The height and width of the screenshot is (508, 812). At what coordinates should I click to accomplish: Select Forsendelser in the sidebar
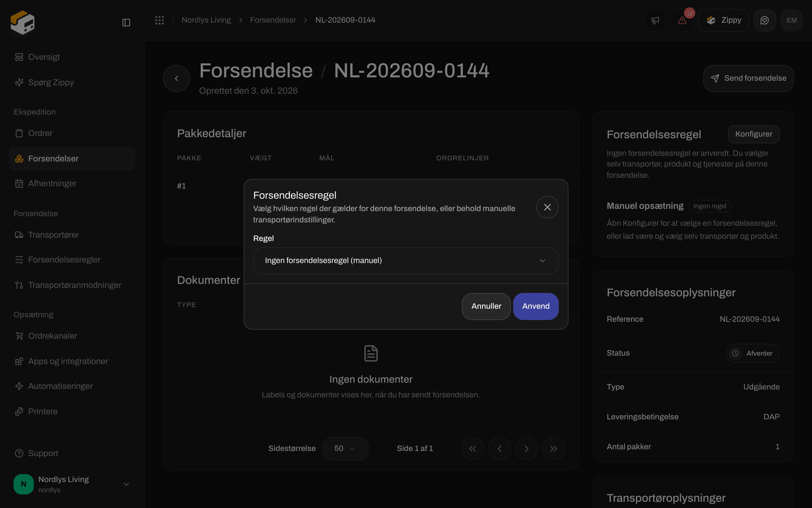pyautogui.click(x=72, y=158)
